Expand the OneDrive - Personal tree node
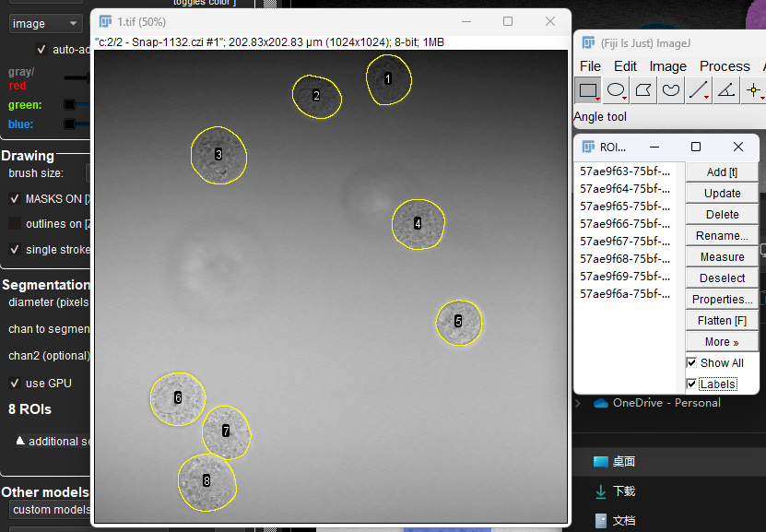The image size is (766, 532). click(578, 403)
